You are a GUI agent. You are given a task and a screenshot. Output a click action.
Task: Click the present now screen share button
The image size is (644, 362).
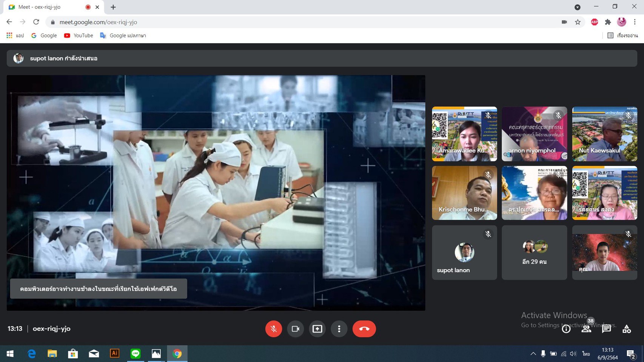pyautogui.click(x=317, y=329)
